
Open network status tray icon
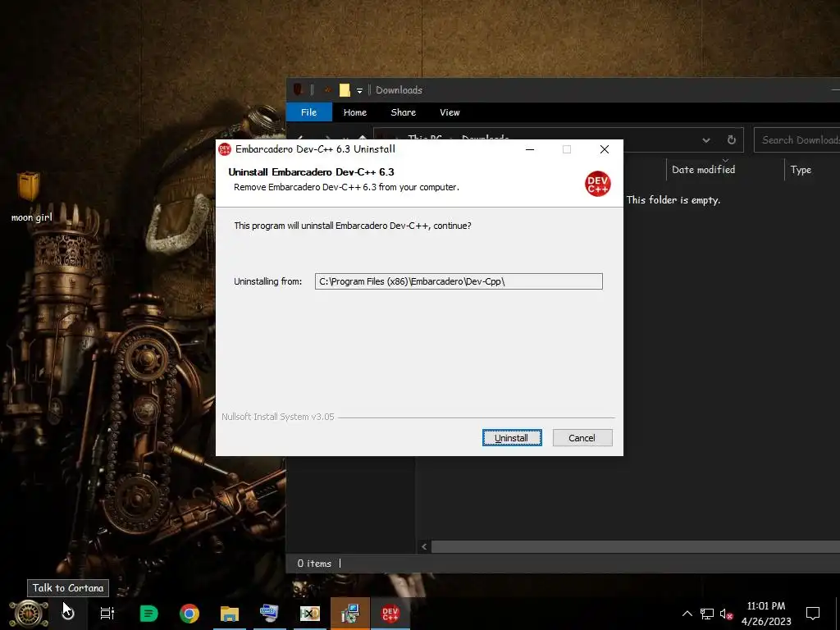(x=706, y=614)
